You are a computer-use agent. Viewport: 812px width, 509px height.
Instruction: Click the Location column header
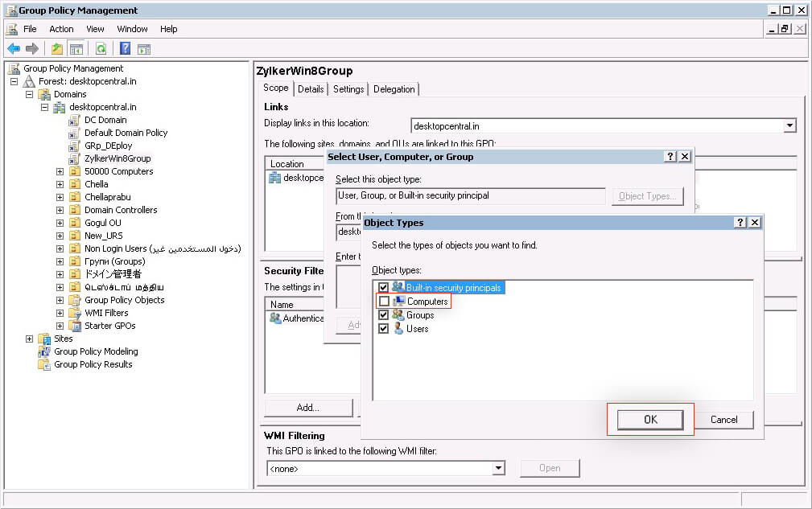pyautogui.click(x=295, y=163)
